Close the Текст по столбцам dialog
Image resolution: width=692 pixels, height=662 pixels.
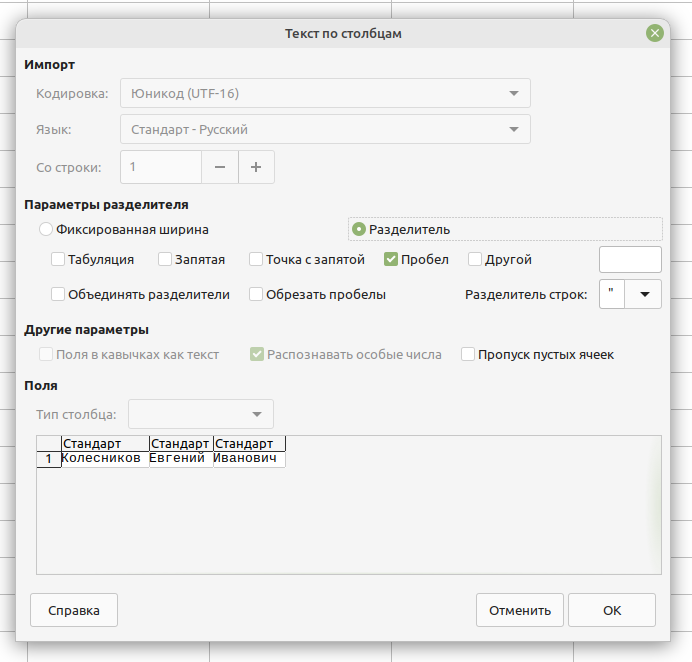pos(655,33)
